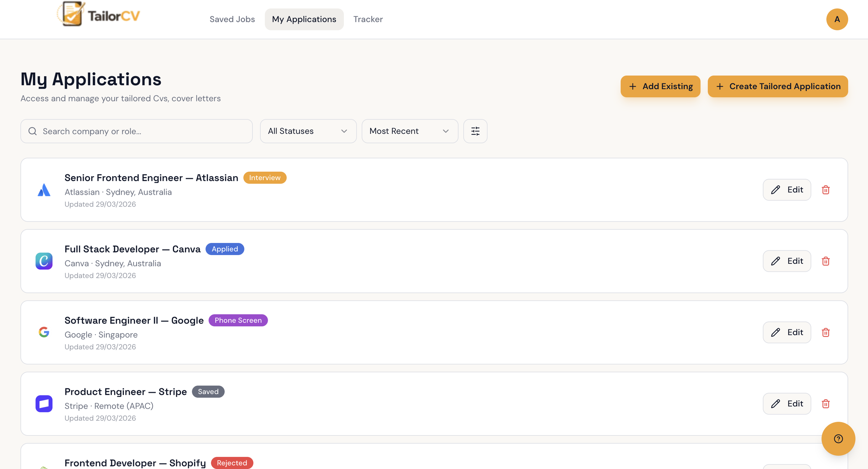Open the user avatar A menu

[x=837, y=19]
